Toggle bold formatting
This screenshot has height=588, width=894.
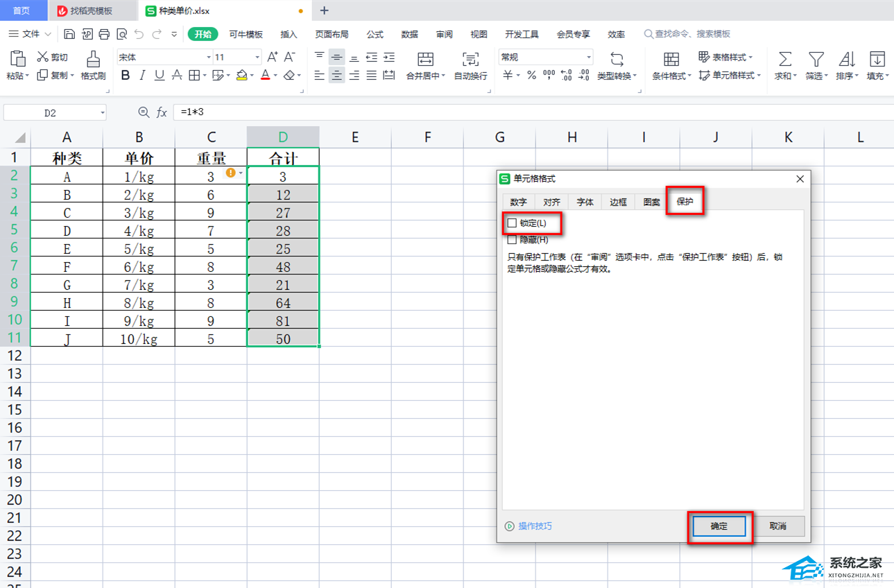point(126,76)
